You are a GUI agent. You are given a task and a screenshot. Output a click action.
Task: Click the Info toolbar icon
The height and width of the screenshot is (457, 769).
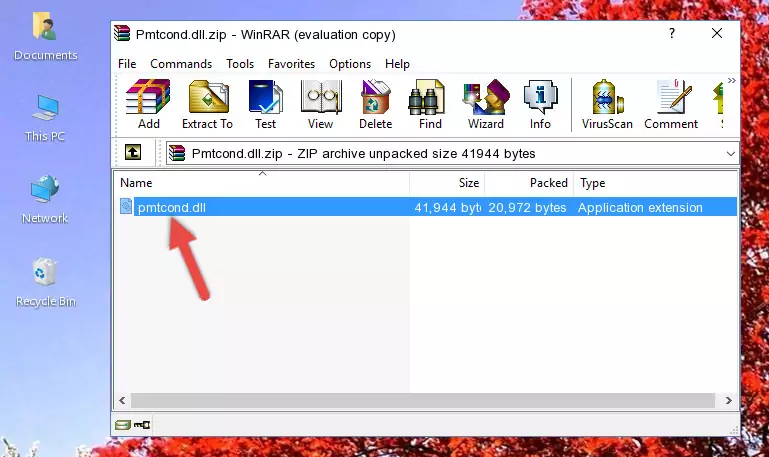pyautogui.click(x=540, y=104)
